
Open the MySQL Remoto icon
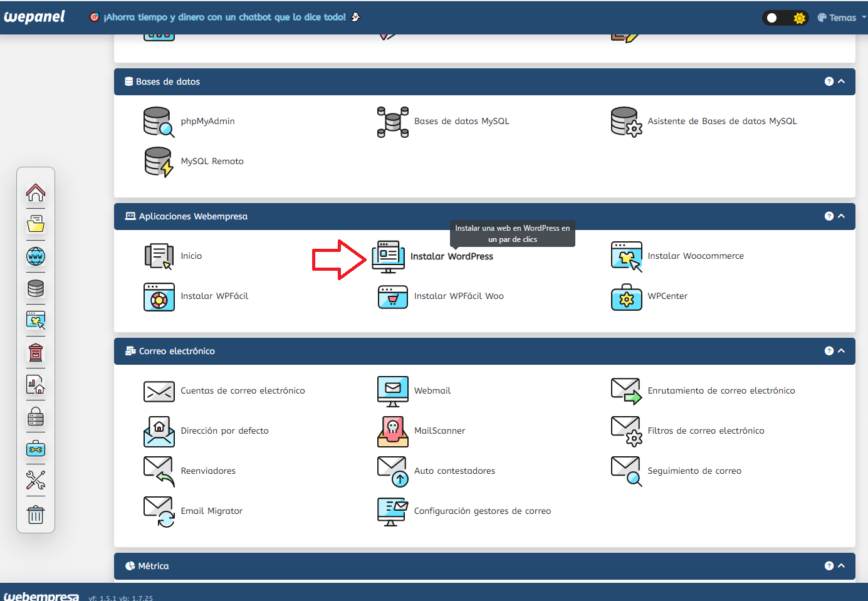159,162
